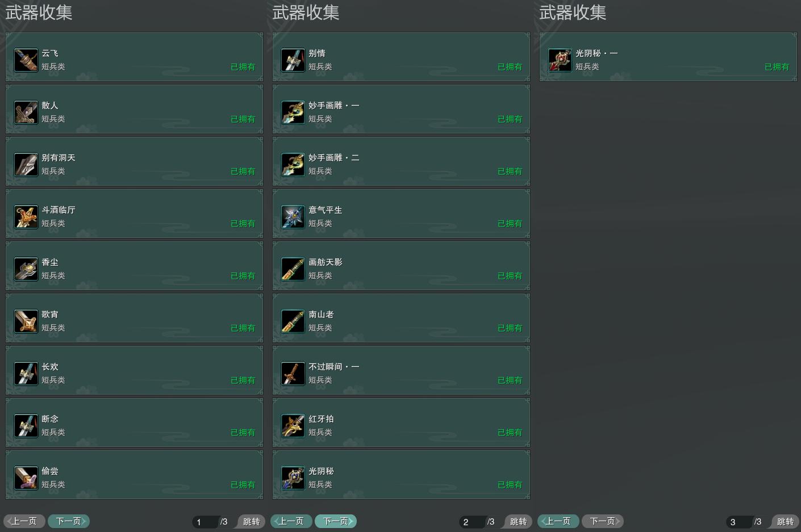The height and width of the screenshot is (532, 801).
Task: Click the 偷尝 weapon icon
Action: [x=26, y=478]
